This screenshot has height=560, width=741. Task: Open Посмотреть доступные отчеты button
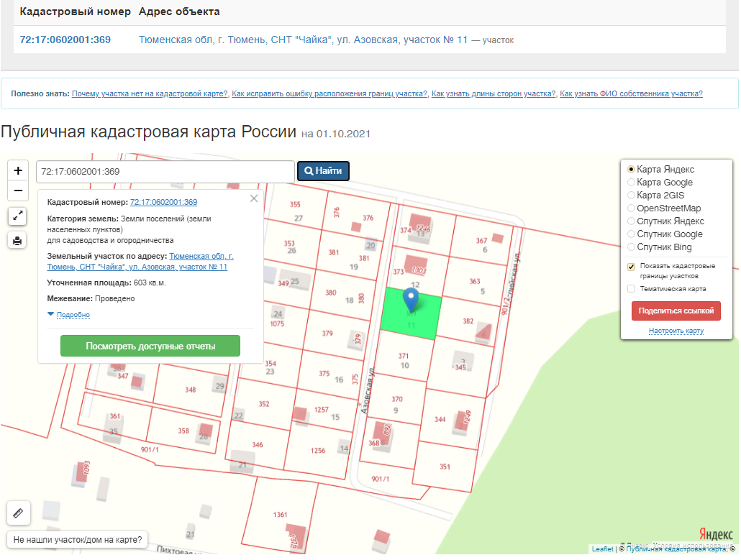click(150, 346)
